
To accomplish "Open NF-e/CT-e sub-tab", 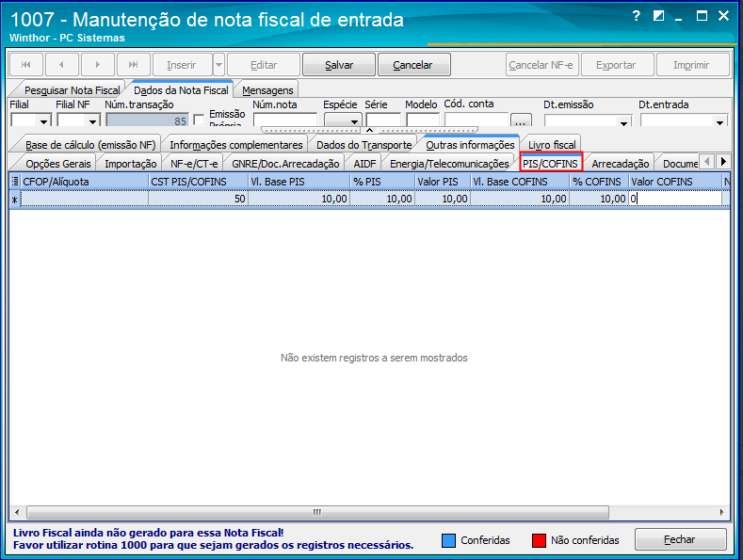I will pyautogui.click(x=194, y=164).
